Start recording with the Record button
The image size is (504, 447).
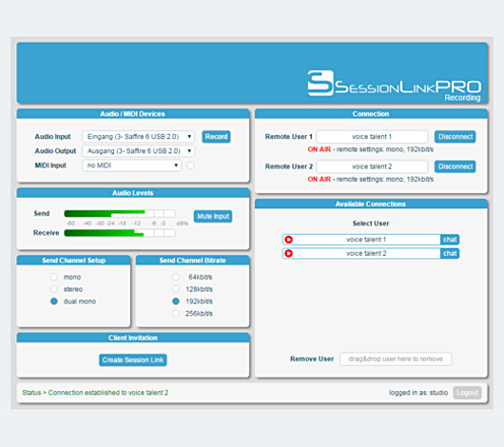(x=216, y=137)
